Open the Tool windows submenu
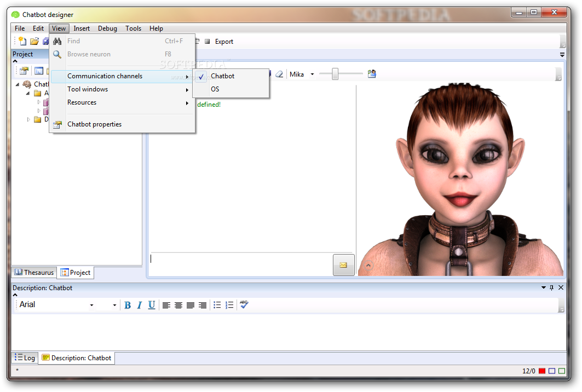 (122, 89)
